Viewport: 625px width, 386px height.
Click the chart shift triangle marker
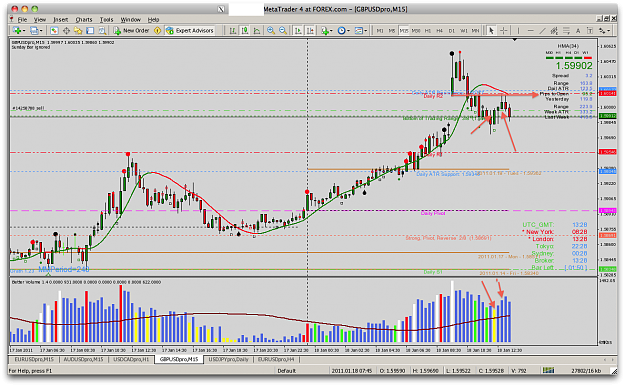coord(515,39)
